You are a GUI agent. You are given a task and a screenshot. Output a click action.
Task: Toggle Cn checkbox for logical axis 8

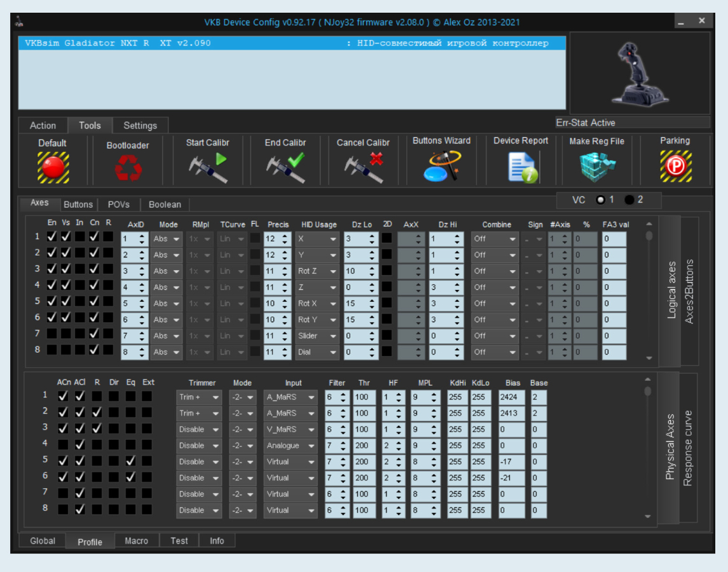coord(94,350)
